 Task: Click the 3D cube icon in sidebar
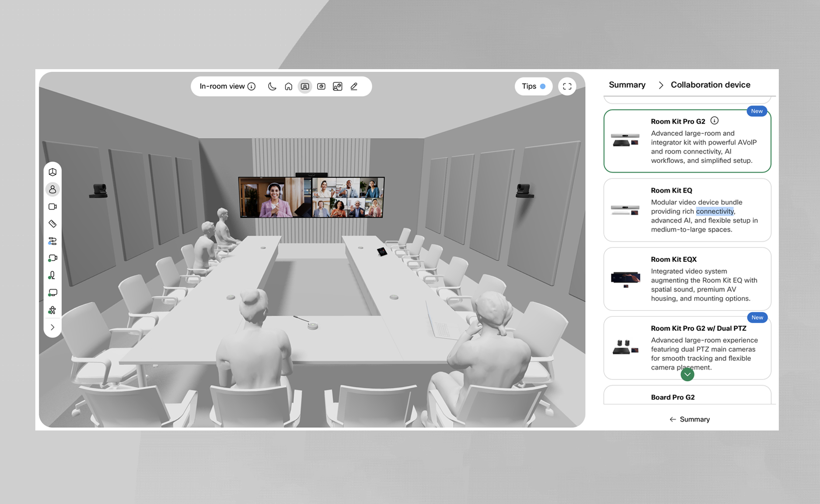(x=52, y=172)
